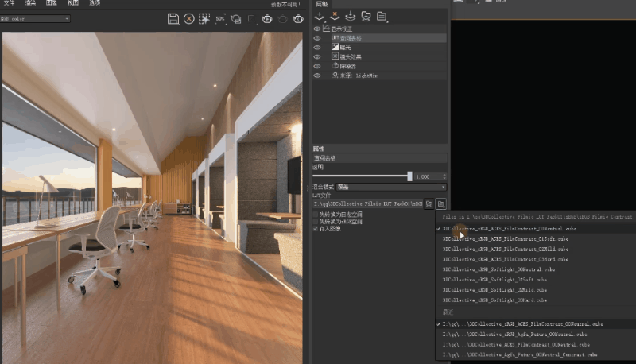Uncheck the 存入图像 checkbox
Screen dimensions: 636x364
tap(316, 228)
